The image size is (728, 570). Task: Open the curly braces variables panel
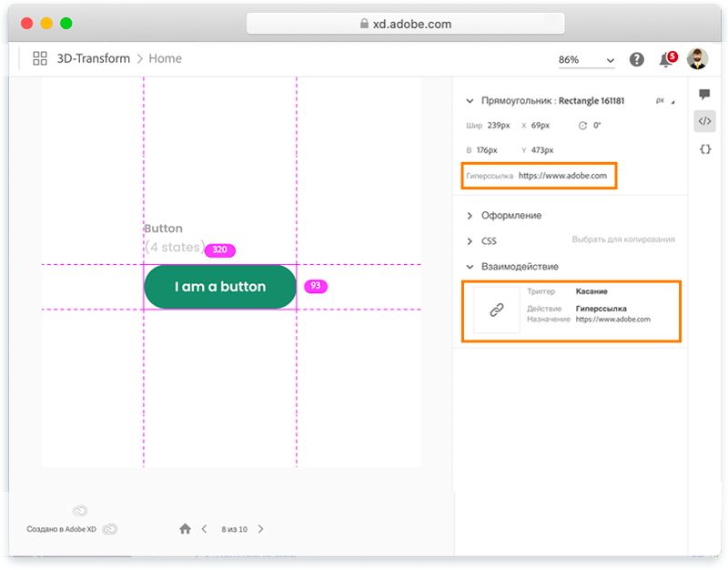704,148
